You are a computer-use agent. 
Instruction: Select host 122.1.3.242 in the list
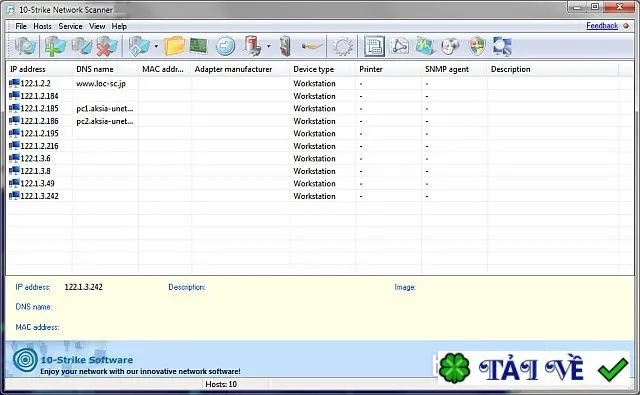pos(320,196)
